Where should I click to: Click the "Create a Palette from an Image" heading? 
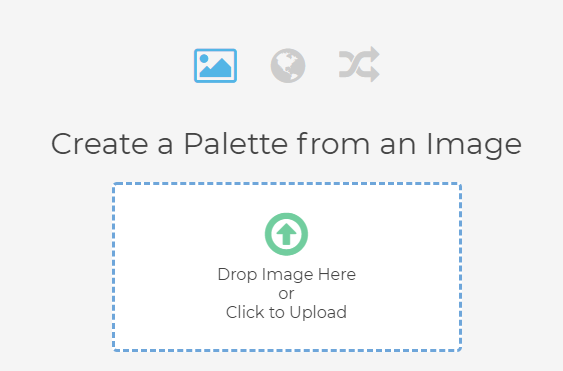(x=286, y=144)
